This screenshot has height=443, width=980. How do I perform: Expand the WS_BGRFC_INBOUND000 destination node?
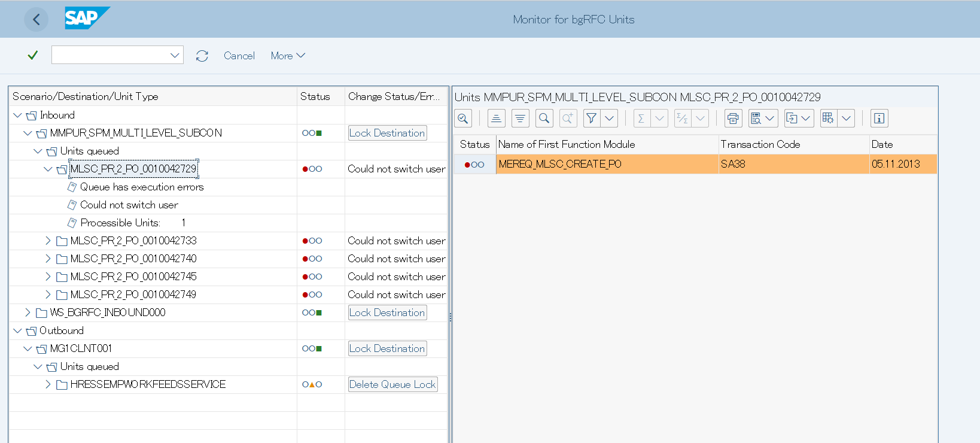[28, 312]
